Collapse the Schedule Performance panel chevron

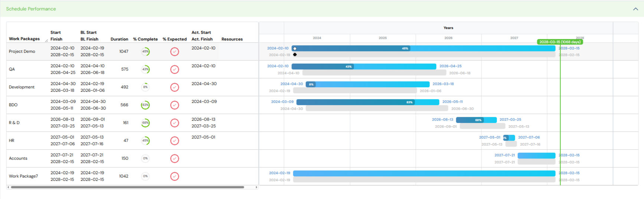coord(635,9)
